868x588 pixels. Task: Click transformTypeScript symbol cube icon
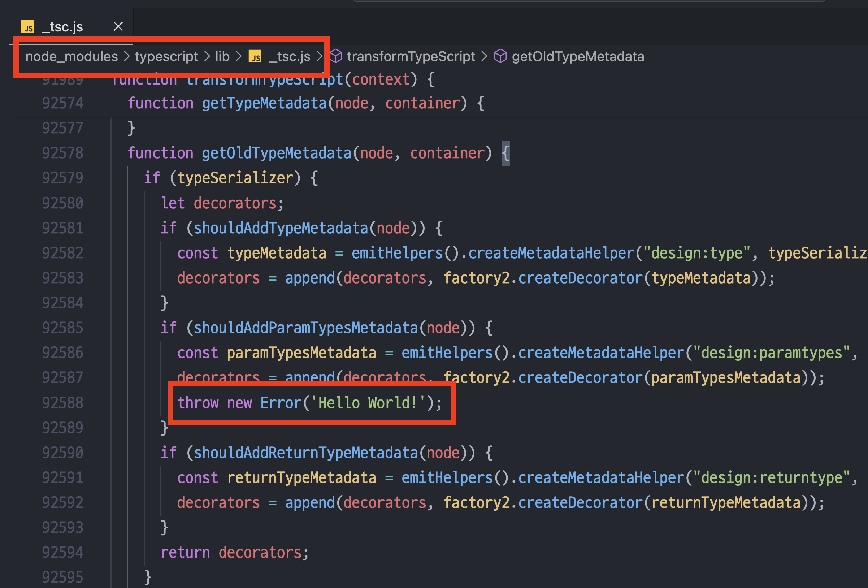tap(336, 56)
